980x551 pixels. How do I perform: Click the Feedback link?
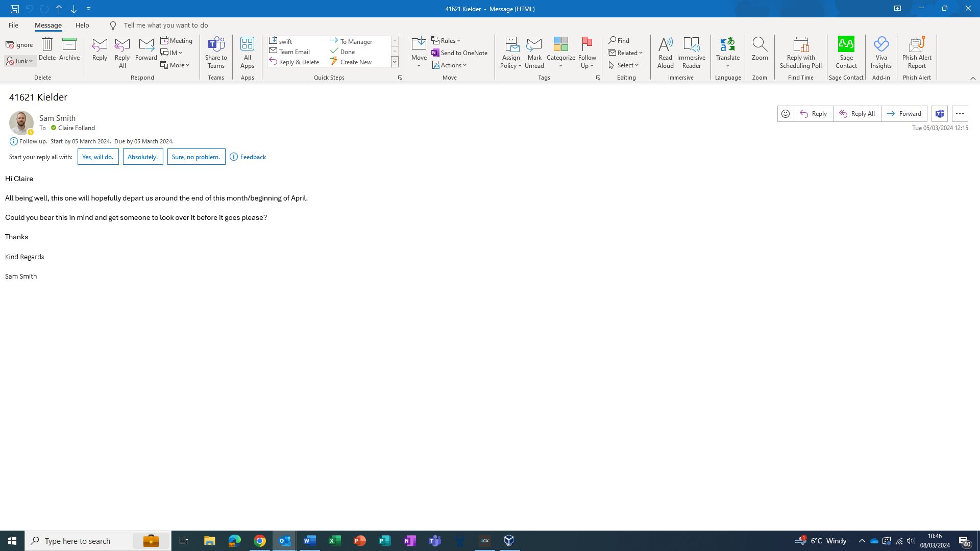[253, 157]
